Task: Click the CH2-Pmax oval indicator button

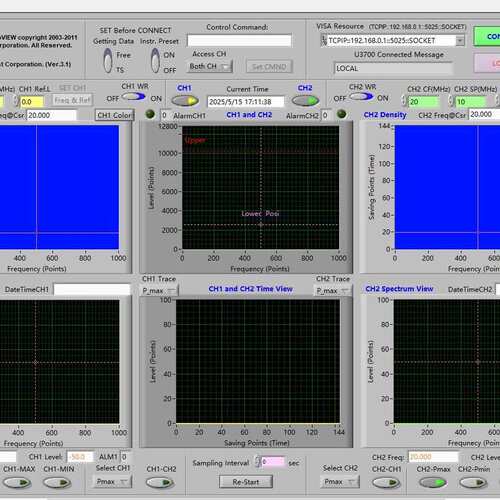Action: tap(433, 483)
